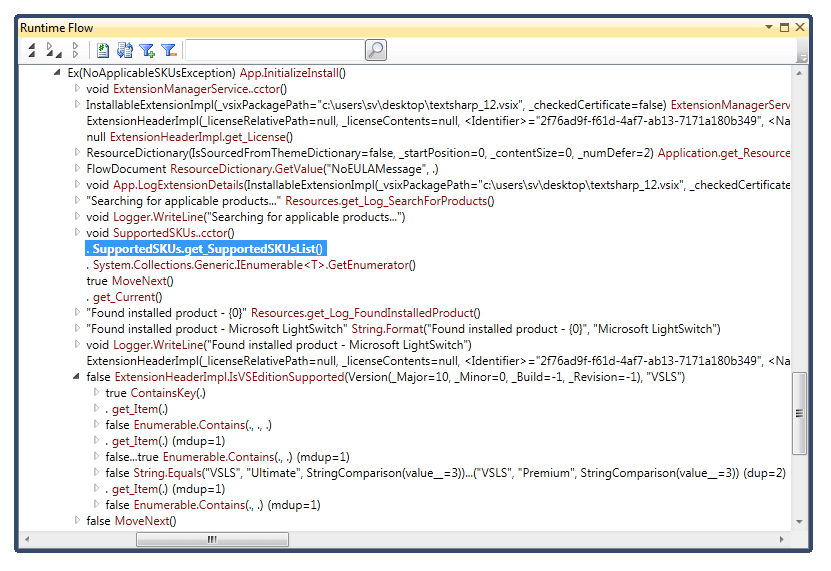831x571 pixels.
Task: Click the expand-all filled triangles toolbar icon
Action: coord(32,50)
